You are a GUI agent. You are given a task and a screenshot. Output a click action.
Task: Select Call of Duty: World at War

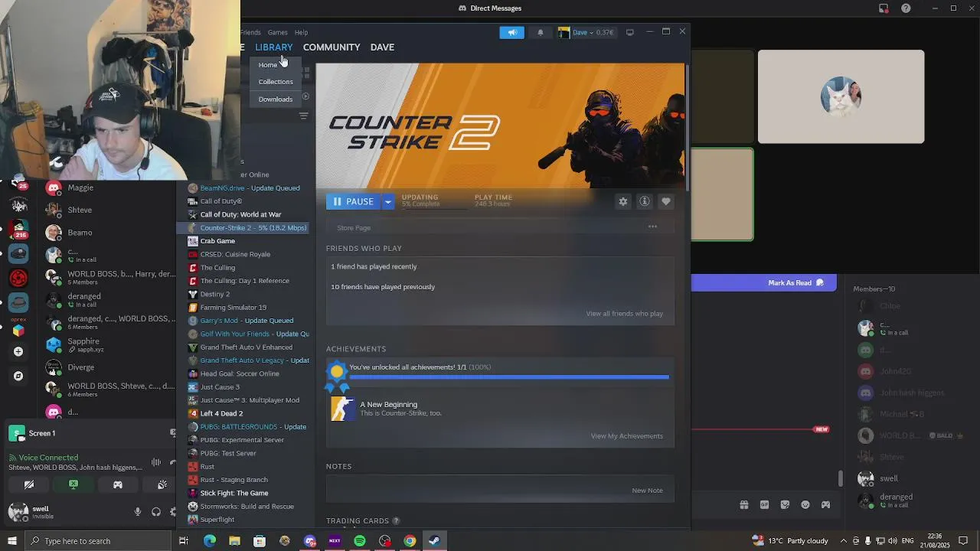[x=240, y=214]
